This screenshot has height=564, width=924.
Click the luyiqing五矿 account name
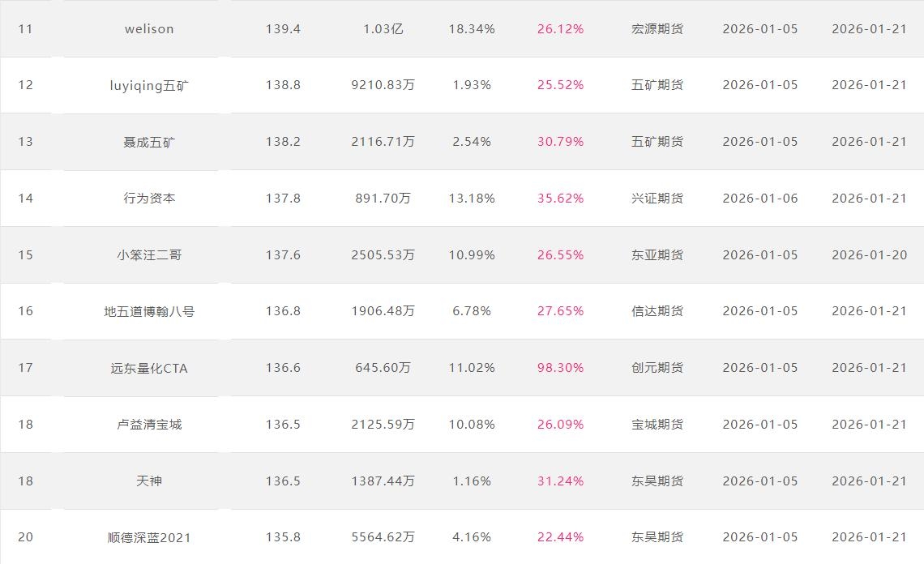pyautogui.click(x=149, y=85)
